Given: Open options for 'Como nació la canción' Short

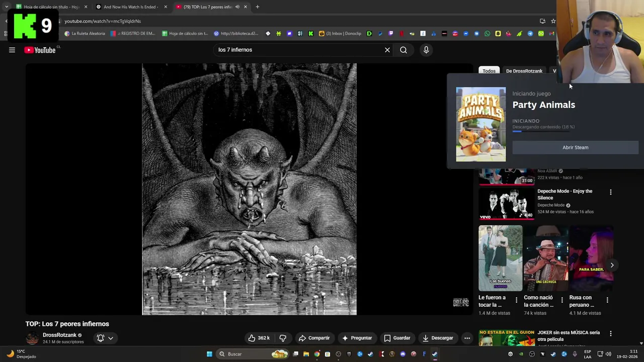Looking at the screenshot, I should [562, 300].
